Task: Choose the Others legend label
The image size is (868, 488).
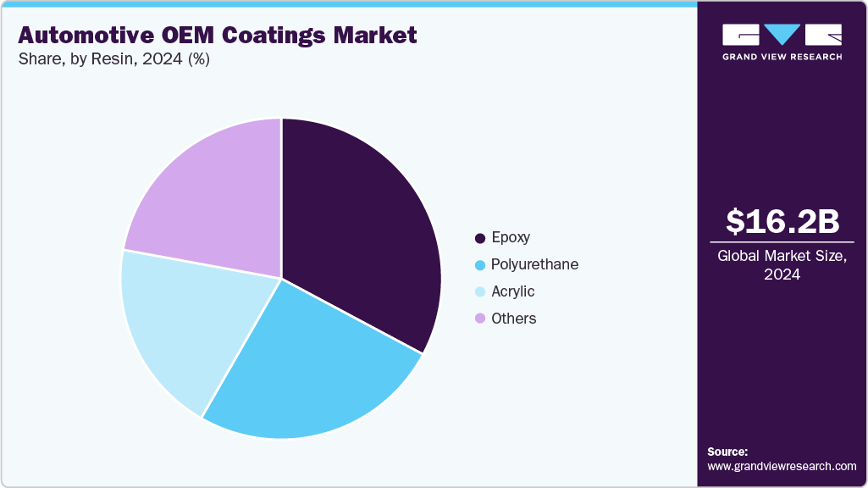Action: pyautogui.click(x=513, y=319)
